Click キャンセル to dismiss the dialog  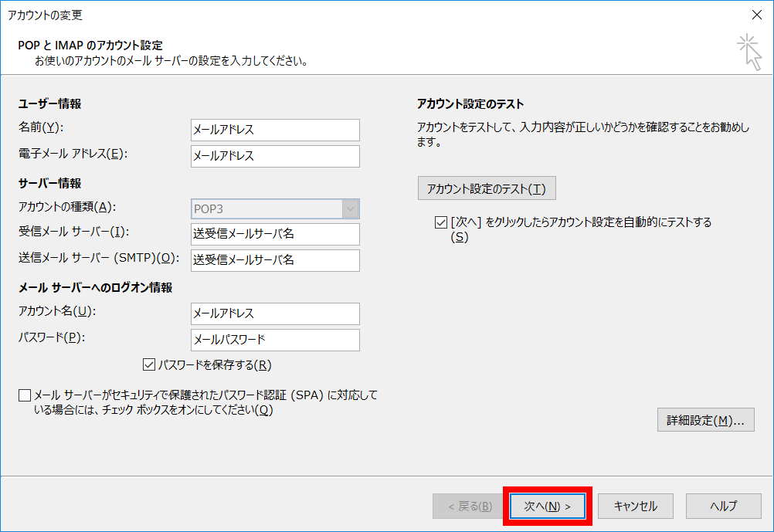pos(635,507)
